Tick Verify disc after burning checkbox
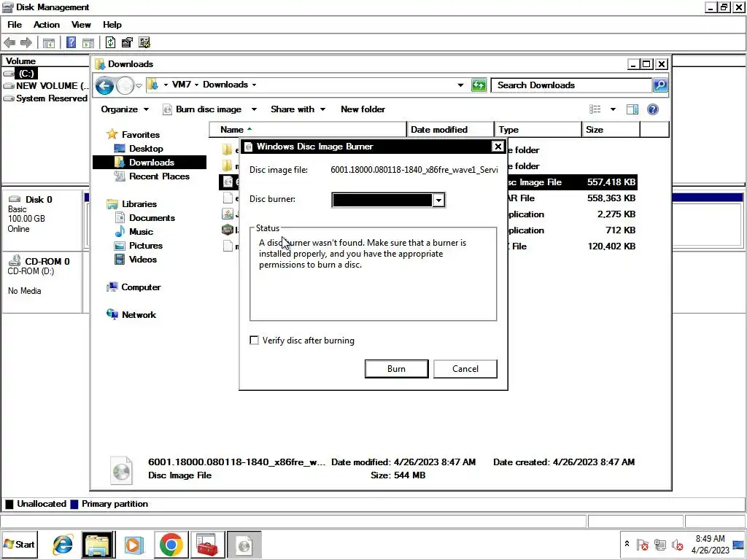 254,341
